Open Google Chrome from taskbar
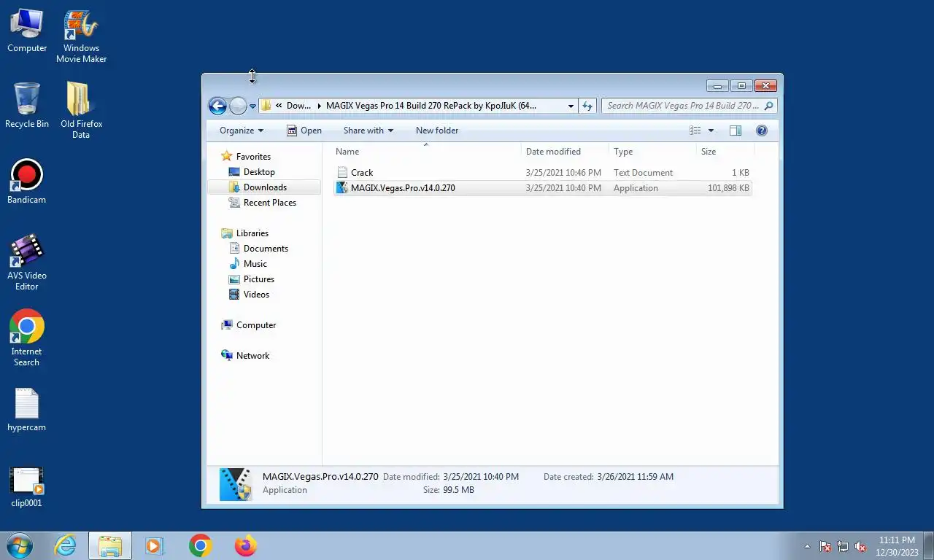934x560 pixels. click(x=200, y=545)
